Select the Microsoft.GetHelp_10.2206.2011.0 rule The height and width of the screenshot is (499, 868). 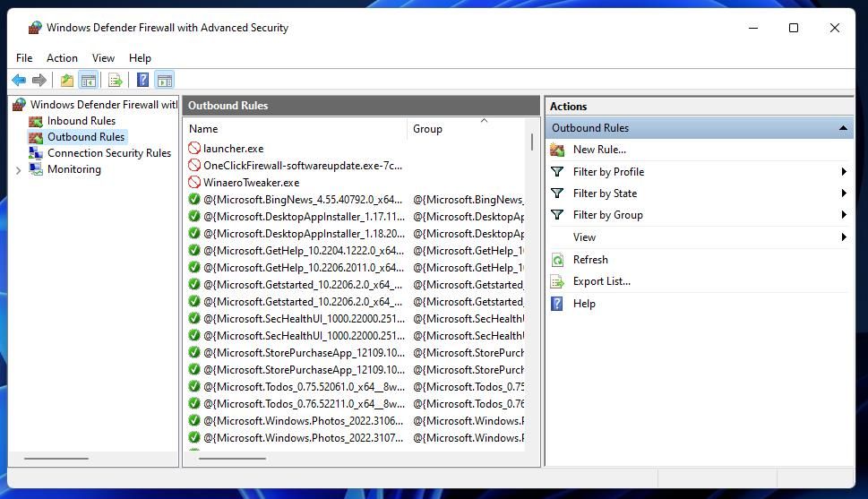tap(304, 268)
